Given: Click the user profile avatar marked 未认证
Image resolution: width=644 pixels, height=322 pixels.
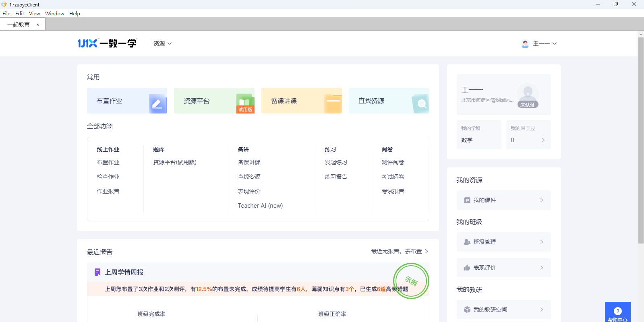Looking at the screenshot, I should 528,94.
